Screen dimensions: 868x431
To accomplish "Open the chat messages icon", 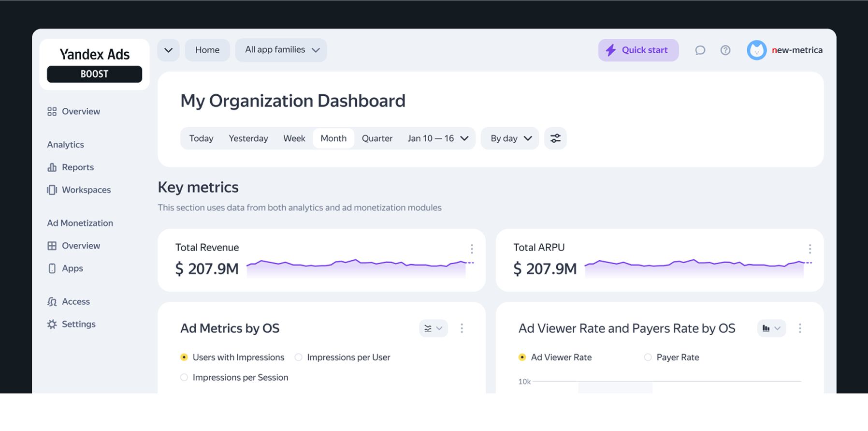I will pyautogui.click(x=700, y=50).
